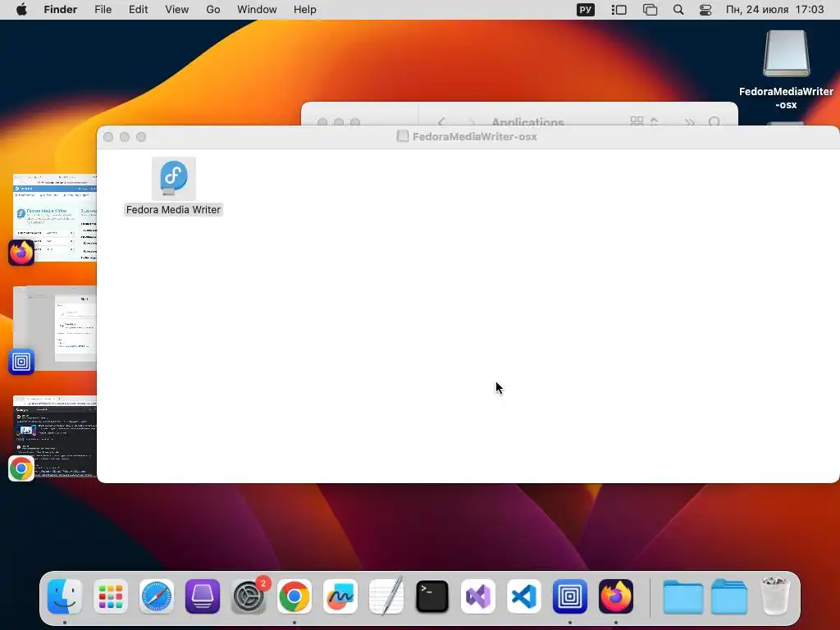Image resolution: width=840 pixels, height=630 pixels.
Task: Toggle the Stage Manager menu bar icon
Action: click(x=619, y=10)
